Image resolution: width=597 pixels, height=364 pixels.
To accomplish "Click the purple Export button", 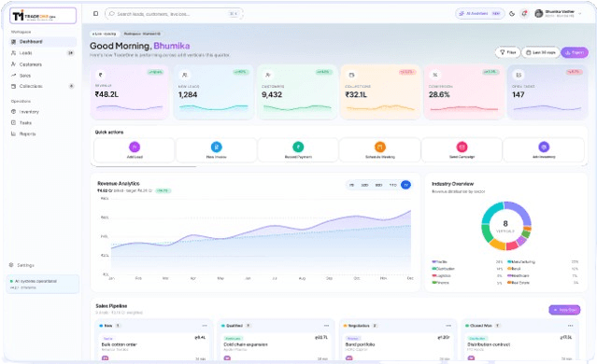I will (575, 52).
